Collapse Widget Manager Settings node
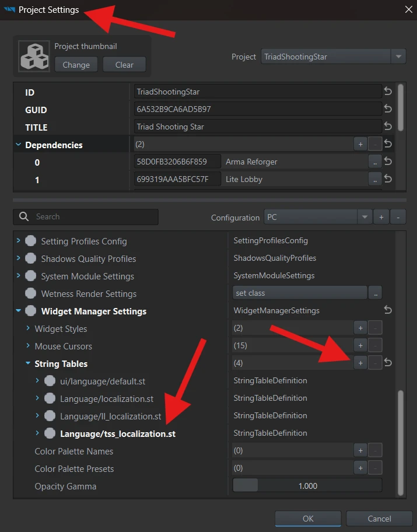The image size is (417, 532). [18, 310]
